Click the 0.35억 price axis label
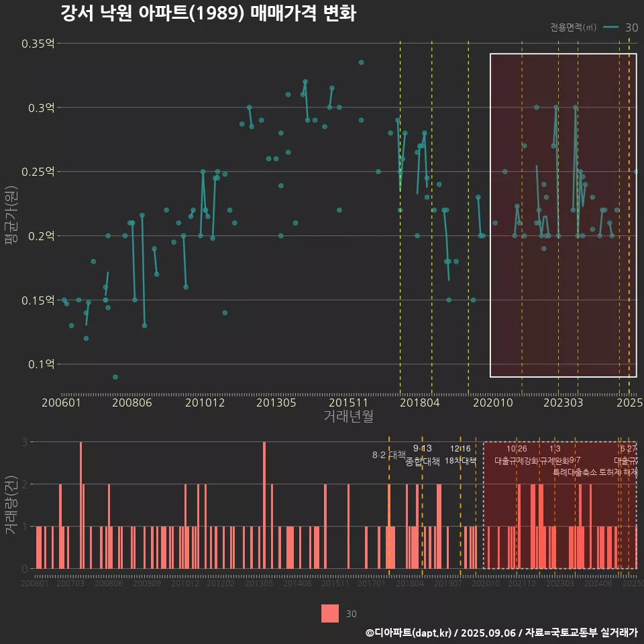 point(38,44)
